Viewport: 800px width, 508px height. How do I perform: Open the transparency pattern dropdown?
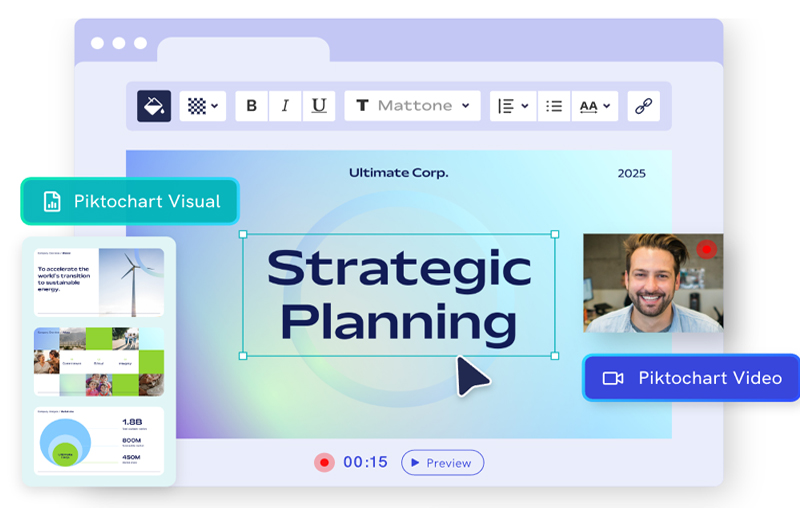click(x=203, y=106)
